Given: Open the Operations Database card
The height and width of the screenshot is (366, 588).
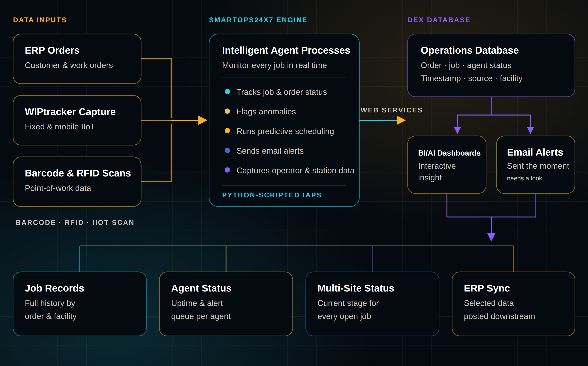Looking at the screenshot, I should [x=491, y=65].
